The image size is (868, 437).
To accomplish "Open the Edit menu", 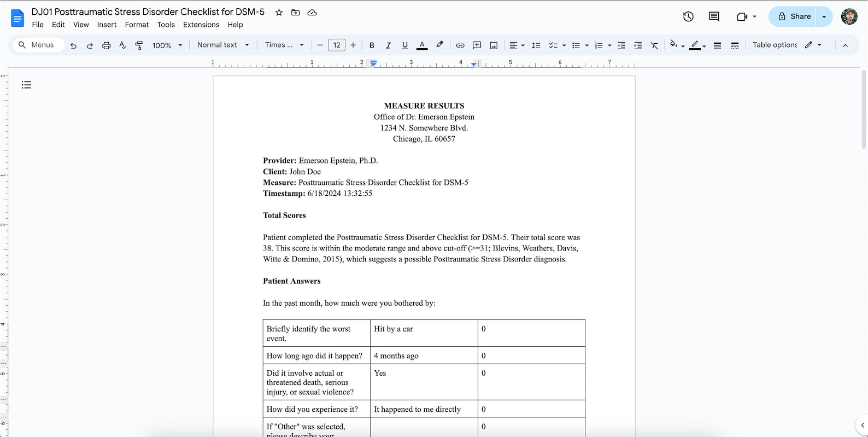I will (58, 25).
